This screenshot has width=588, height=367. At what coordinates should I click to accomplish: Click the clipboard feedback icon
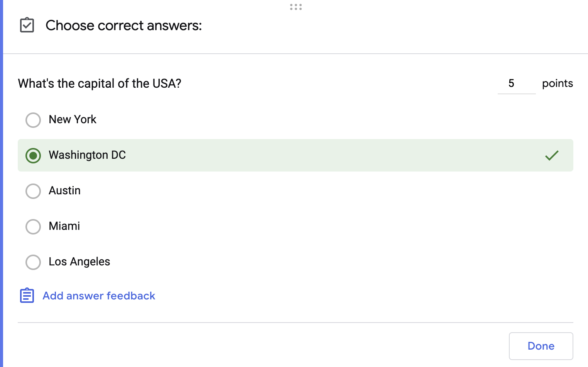tap(27, 295)
